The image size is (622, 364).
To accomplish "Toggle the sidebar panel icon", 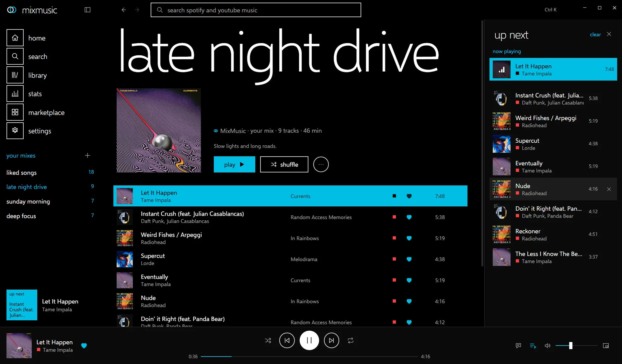I will click(87, 10).
